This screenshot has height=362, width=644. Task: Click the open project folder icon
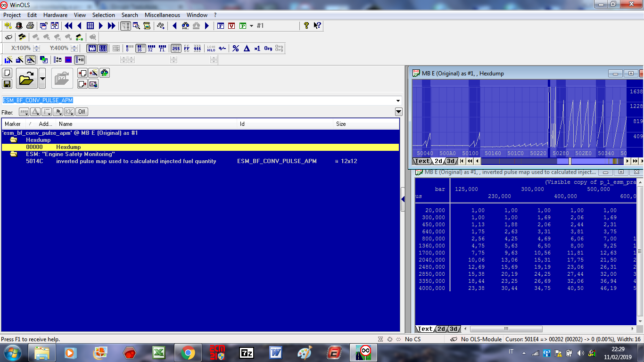(x=27, y=78)
